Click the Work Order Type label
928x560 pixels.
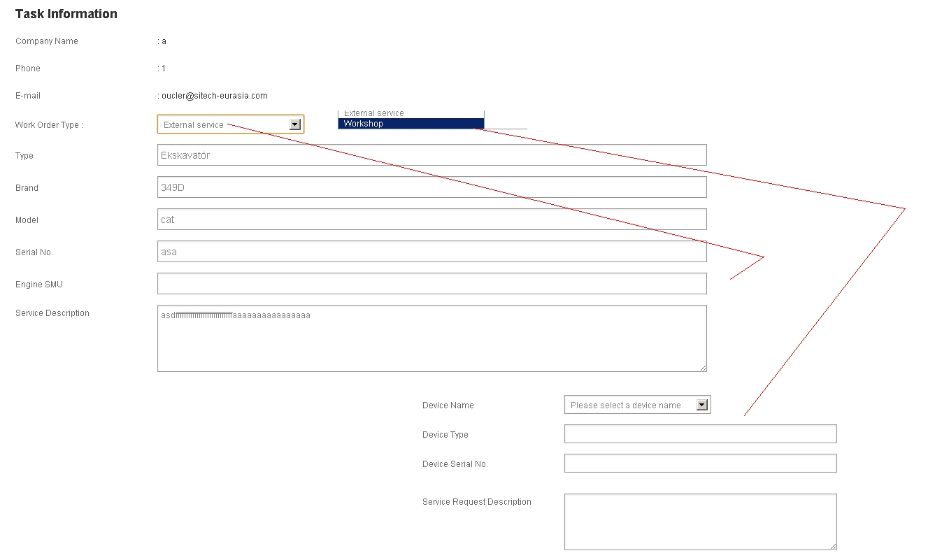(49, 125)
